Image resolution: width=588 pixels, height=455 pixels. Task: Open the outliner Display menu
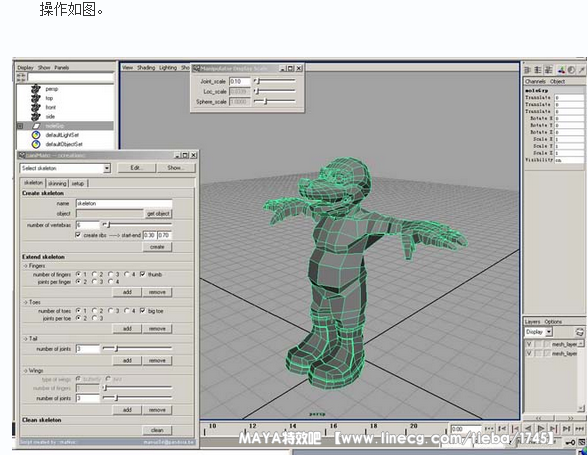click(26, 68)
